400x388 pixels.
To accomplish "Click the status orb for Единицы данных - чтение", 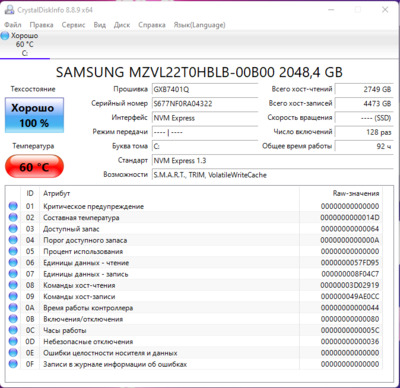I will point(13,263).
